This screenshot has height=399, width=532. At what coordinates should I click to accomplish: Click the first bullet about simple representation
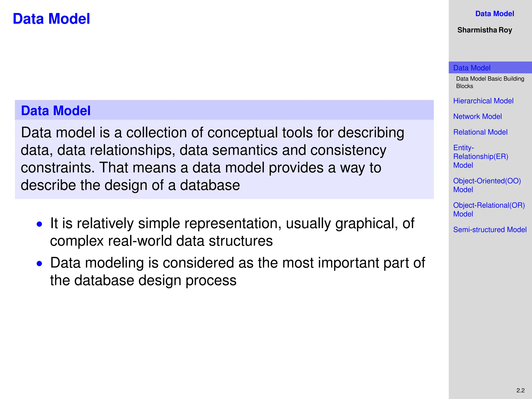click(232, 232)
